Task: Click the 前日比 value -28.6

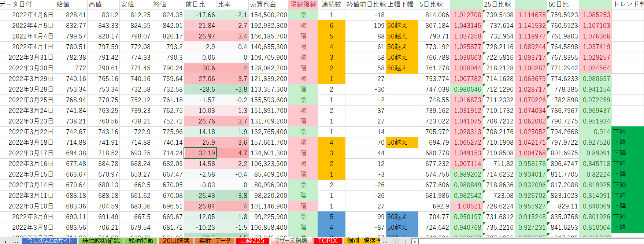Action: click(x=200, y=89)
